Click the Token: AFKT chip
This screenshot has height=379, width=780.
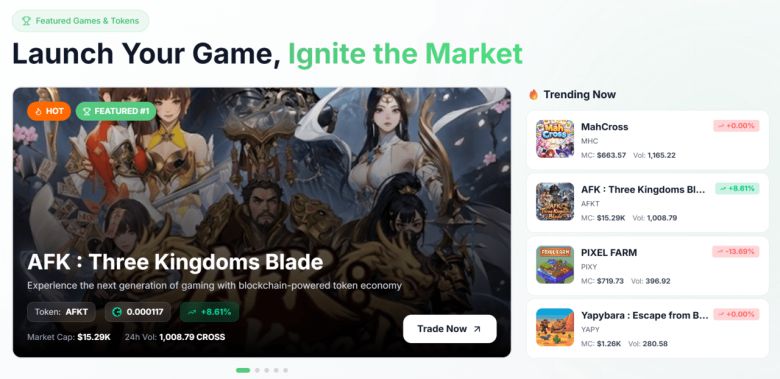point(61,312)
